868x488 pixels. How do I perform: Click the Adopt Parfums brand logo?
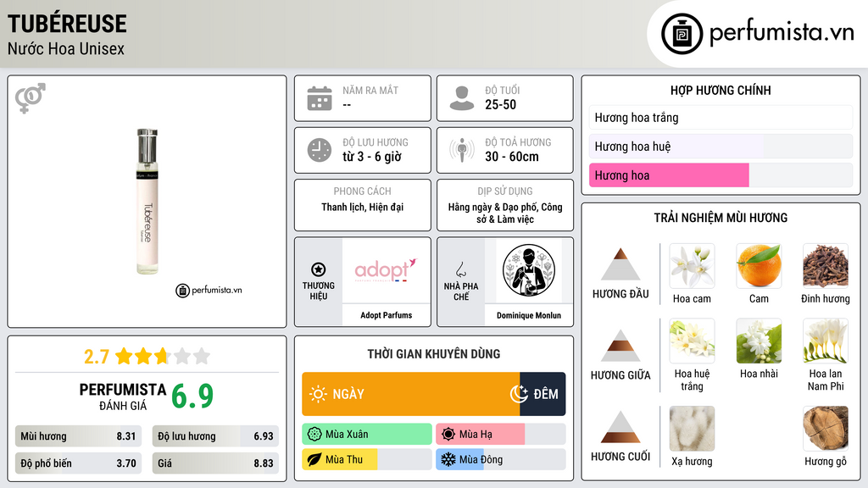pos(386,270)
